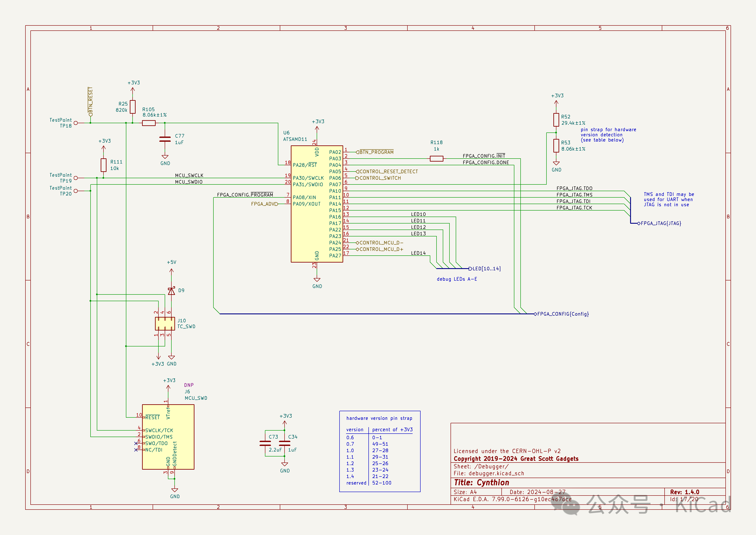
Task: Select the C73 2.2uF capacitor symbol
Action: click(265, 443)
